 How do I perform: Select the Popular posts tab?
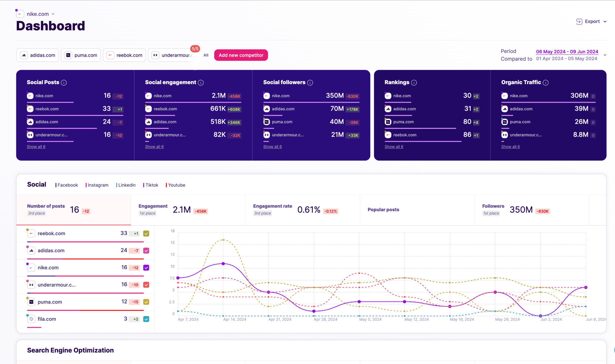417,210
